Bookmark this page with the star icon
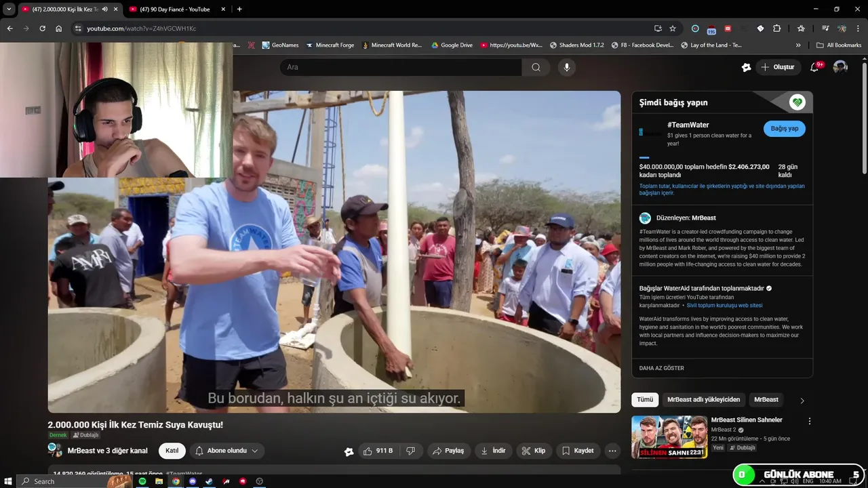The width and height of the screenshot is (868, 488). (673, 28)
